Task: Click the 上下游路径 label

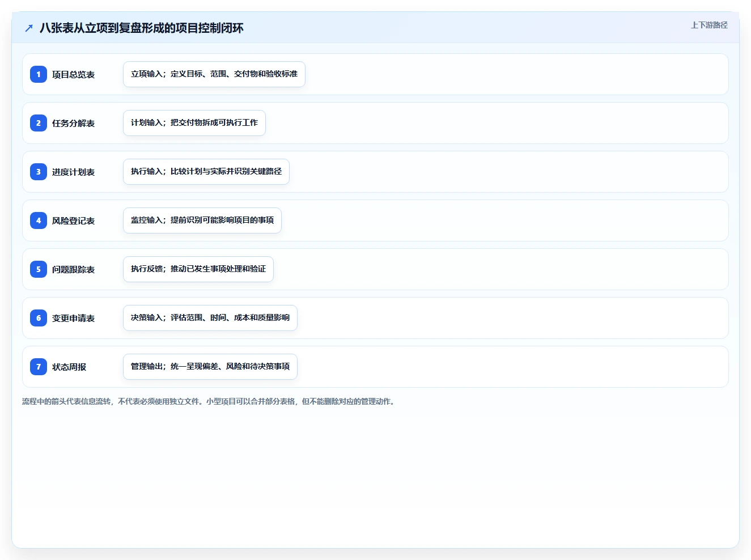Action: tap(709, 25)
